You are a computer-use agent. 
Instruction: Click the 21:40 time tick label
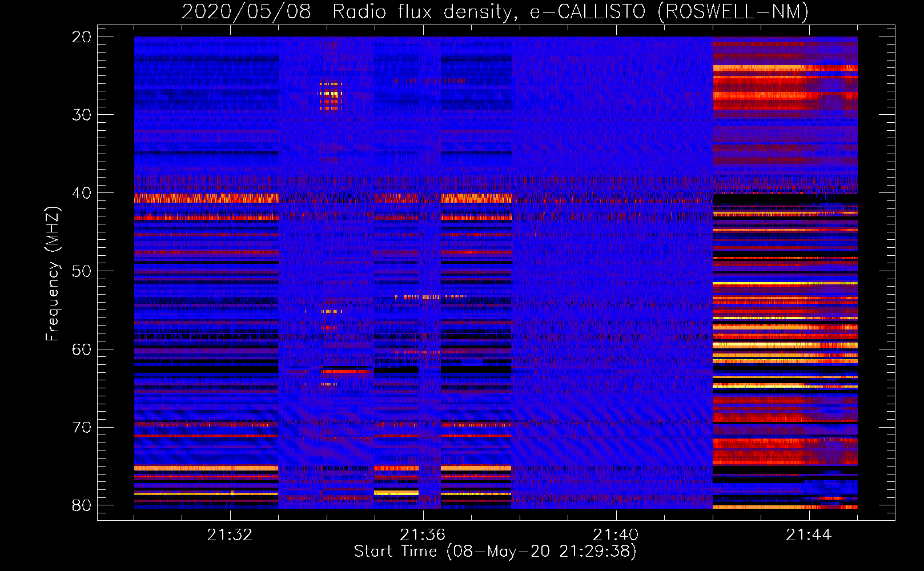click(616, 535)
